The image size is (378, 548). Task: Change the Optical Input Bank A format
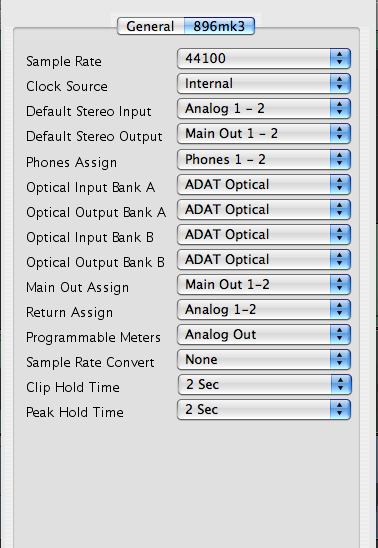[264, 185]
